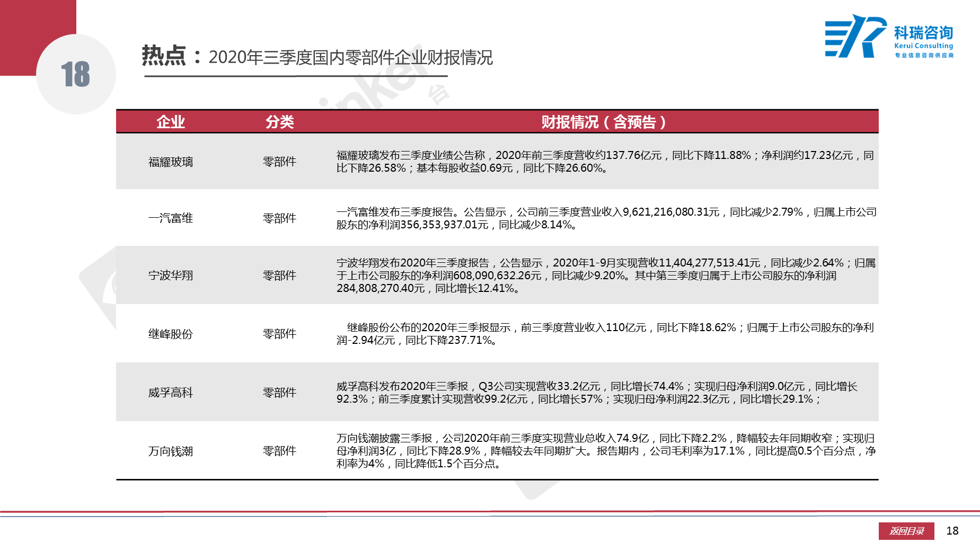The width and height of the screenshot is (980, 551).
Task: Click the Kerui Consulting logo
Action: pos(889,36)
